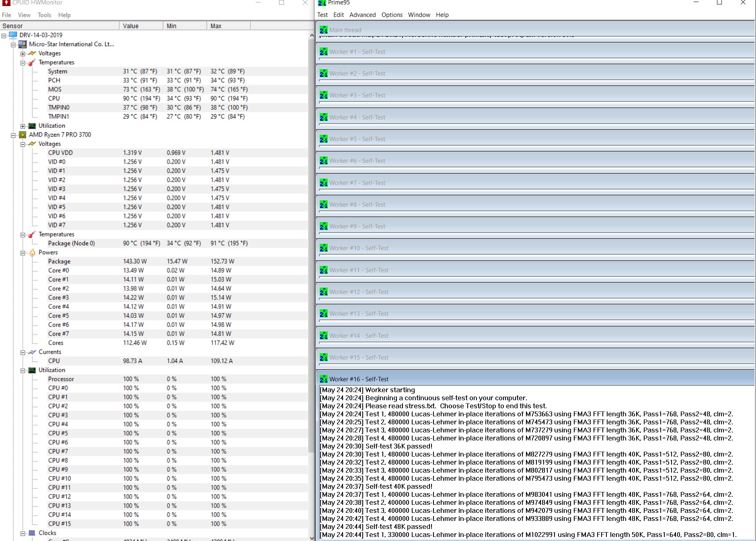Collapse the AMD Ryzen 7 PRO tree node
The height and width of the screenshot is (541, 756).
13,135
